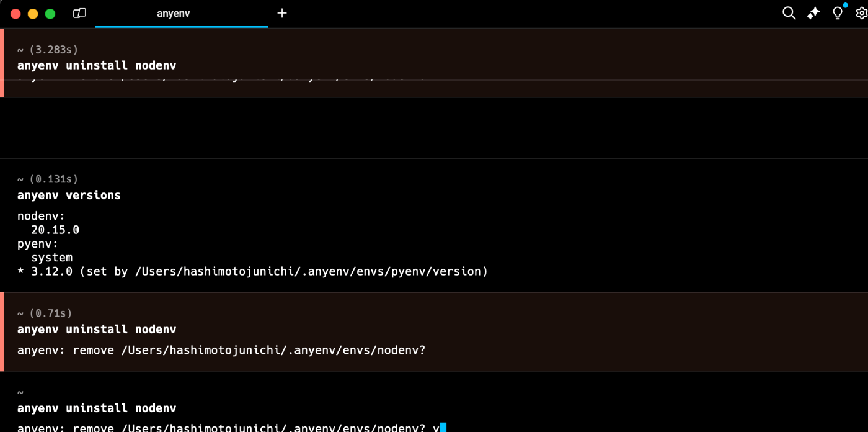868x432 pixels.
Task: Select 'anyenv uninstall nodenv' in the 0.71s block
Action: pos(97,329)
